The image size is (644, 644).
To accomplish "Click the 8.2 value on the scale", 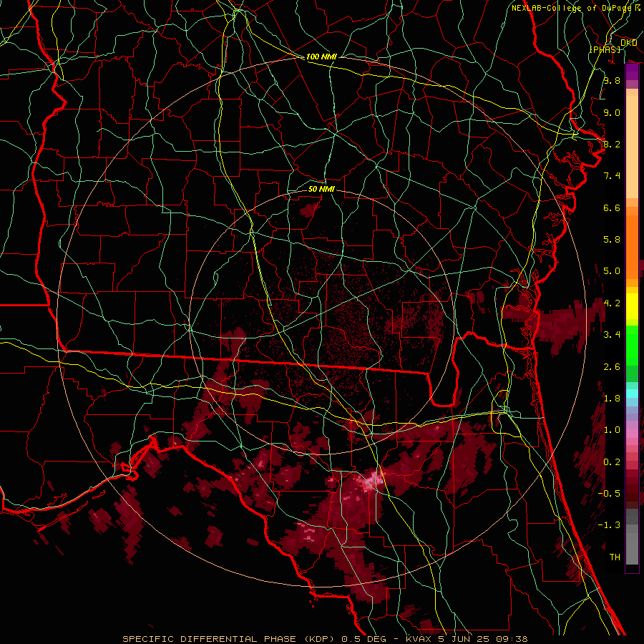I will pos(612,144).
